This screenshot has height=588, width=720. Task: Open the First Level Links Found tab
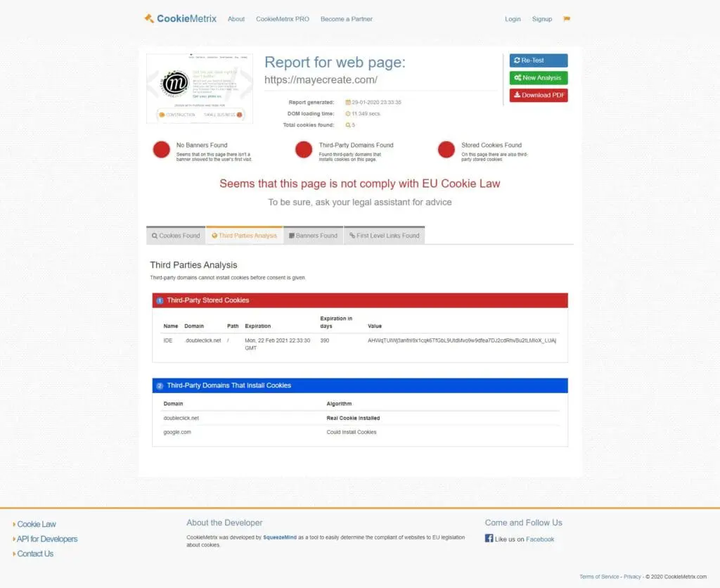384,236
